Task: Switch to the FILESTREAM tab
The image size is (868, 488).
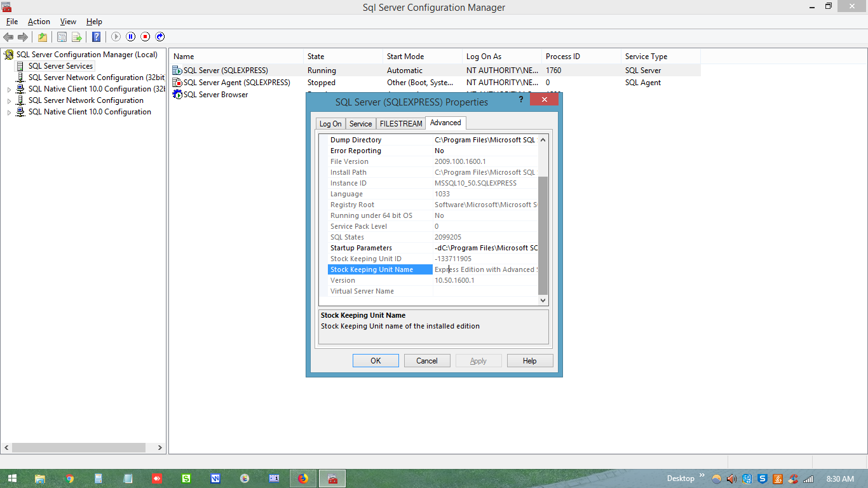Action: (x=401, y=124)
